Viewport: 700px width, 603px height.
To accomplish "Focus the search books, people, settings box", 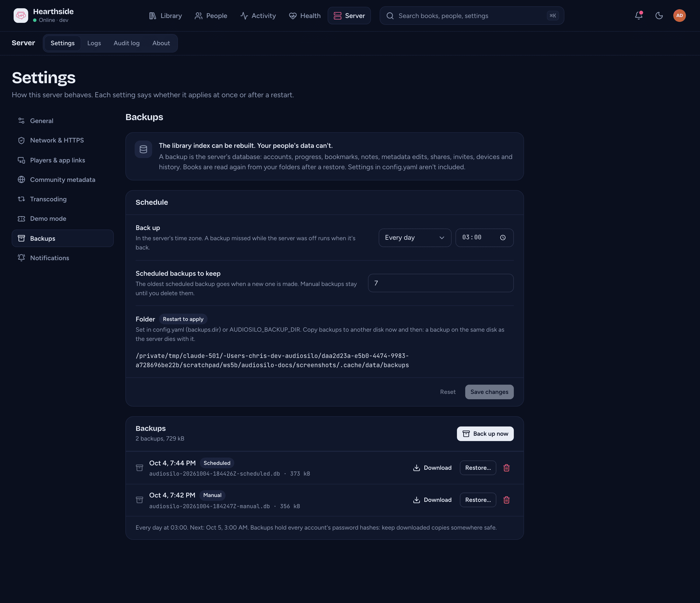I will (x=472, y=16).
